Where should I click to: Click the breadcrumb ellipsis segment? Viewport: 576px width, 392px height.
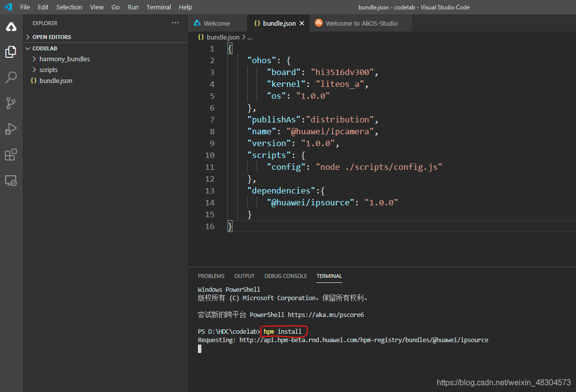(x=250, y=38)
